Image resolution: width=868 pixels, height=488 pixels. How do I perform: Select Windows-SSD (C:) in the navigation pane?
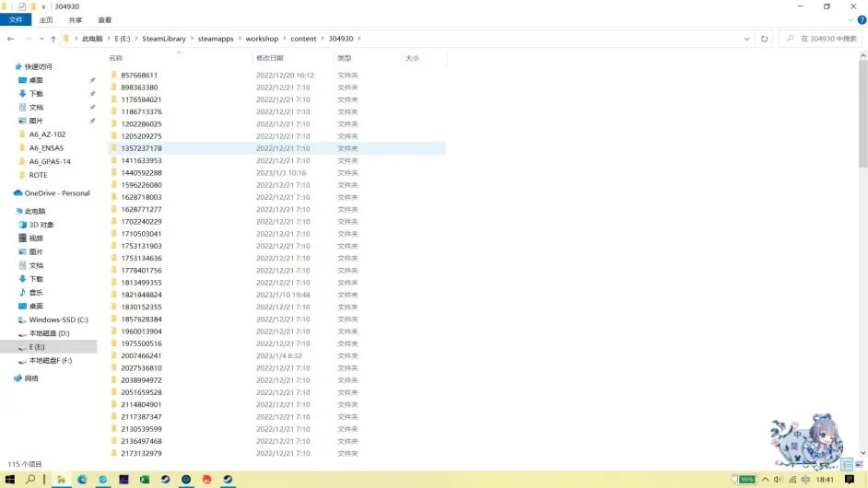pyautogui.click(x=57, y=320)
